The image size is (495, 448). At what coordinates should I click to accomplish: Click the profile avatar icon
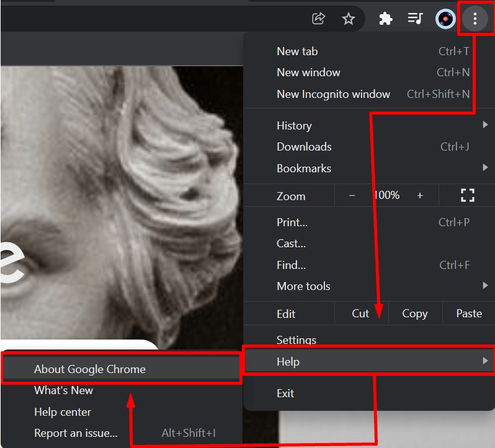tap(445, 19)
